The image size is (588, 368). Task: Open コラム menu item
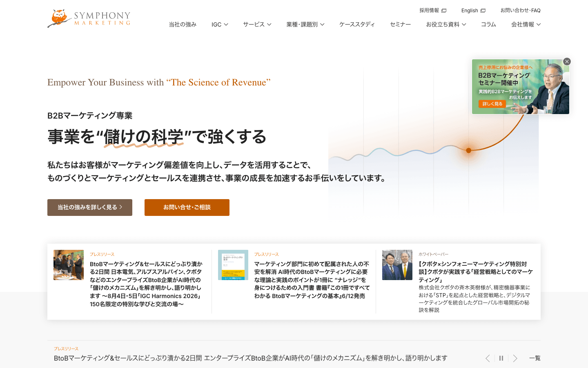pos(488,25)
